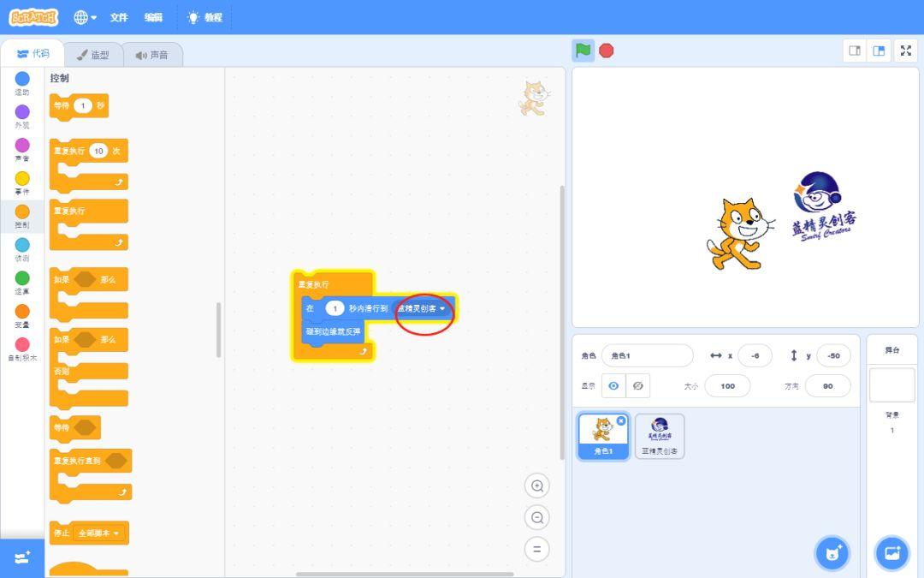Open the 文件 (File) menu
Image resolution: width=924 pixels, height=578 pixels.
tap(119, 17)
